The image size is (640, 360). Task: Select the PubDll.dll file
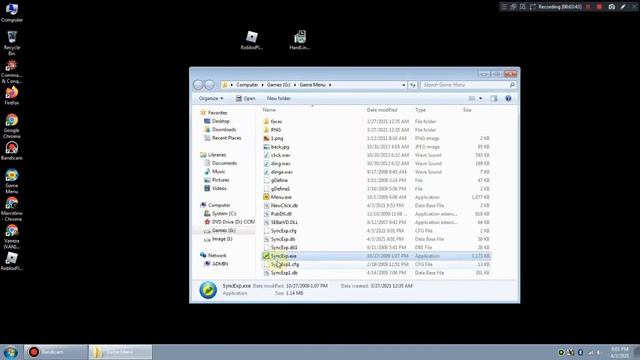(x=281, y=214)
